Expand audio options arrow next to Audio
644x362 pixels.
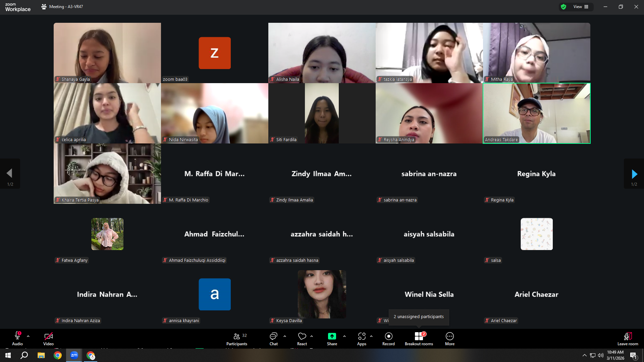click(x=28, y=336)
